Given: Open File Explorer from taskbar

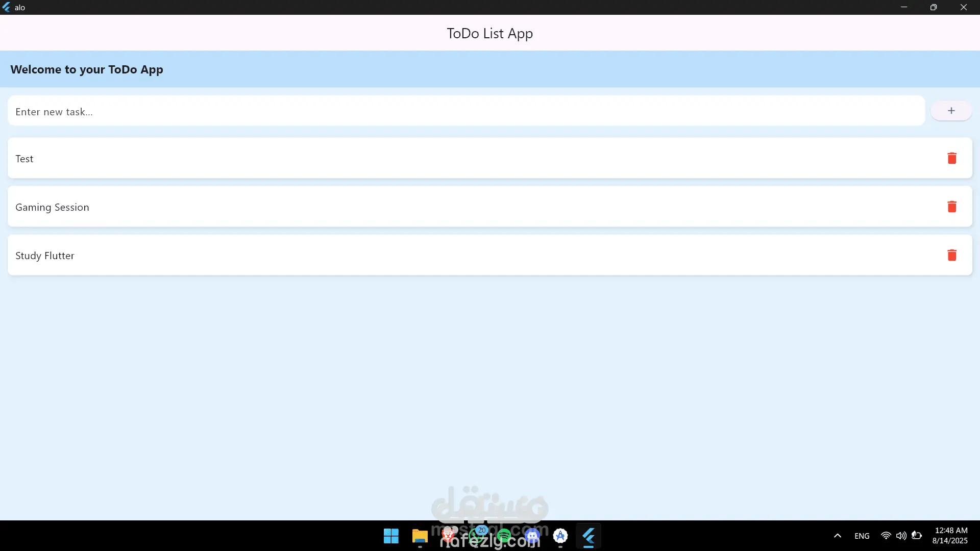Looking at the screenshot, I should click(420, 536).
